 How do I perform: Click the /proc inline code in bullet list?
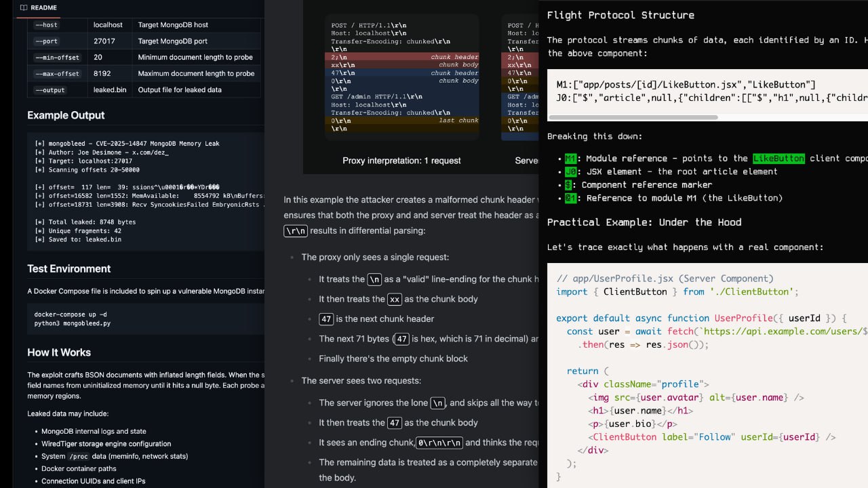(x=78, y=456)
